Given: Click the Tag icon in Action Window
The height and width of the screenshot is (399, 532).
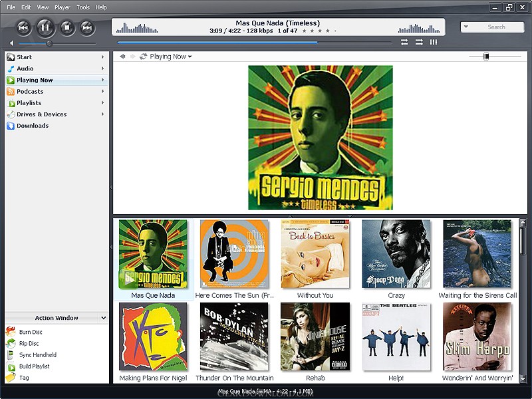Looking at the screenshot, I should coord(11,378).
